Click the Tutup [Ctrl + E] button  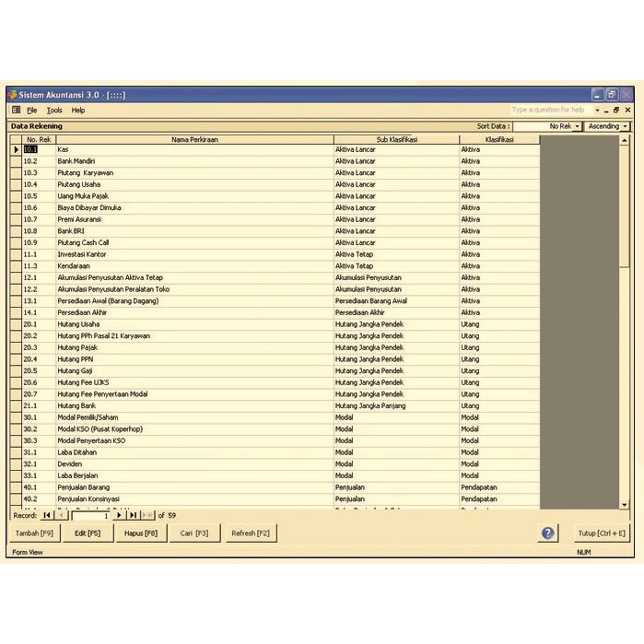pyautogui.click(x=602, y=533)
